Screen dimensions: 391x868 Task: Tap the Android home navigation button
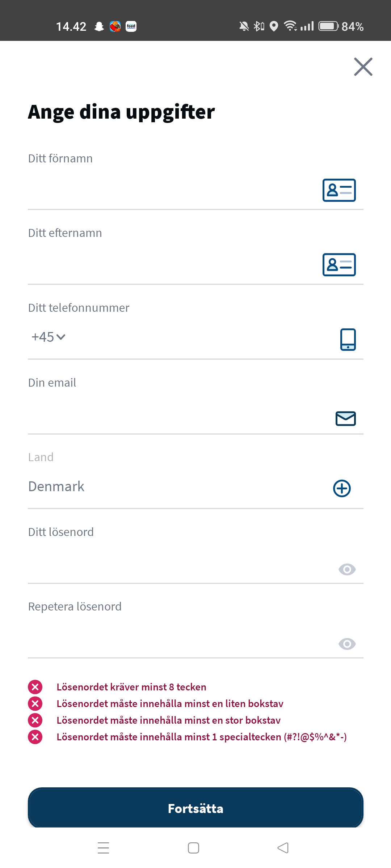pos(193,848)
